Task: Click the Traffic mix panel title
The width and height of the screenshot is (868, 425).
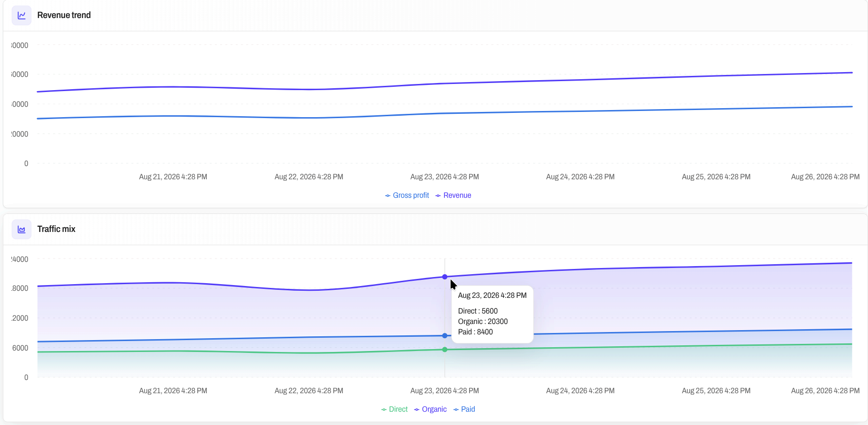Action: 56,229
